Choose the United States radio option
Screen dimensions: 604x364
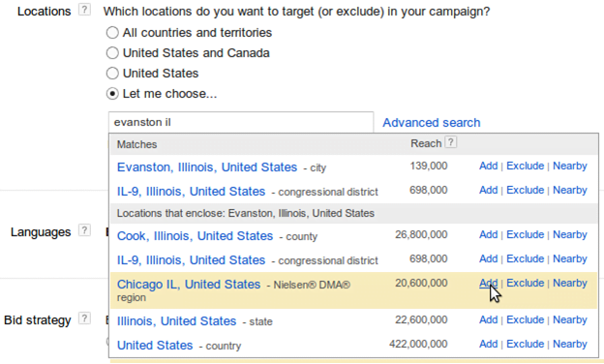point(112,74)
